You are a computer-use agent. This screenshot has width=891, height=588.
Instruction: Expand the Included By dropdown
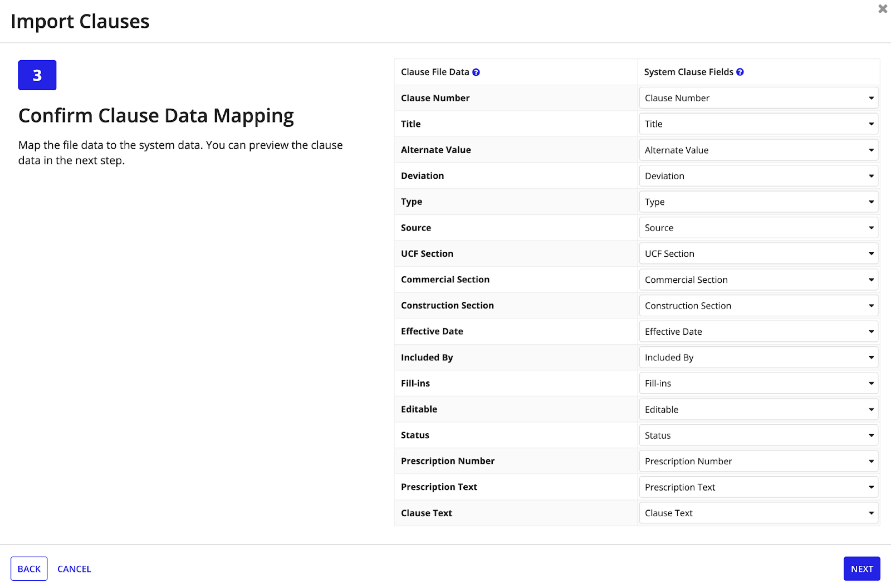tap(758, 357)
